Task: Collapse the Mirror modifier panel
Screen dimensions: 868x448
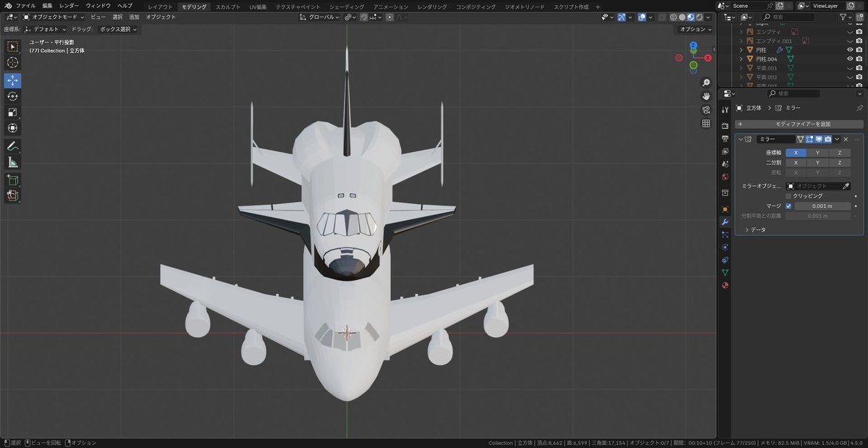Action: coord(741,140)
